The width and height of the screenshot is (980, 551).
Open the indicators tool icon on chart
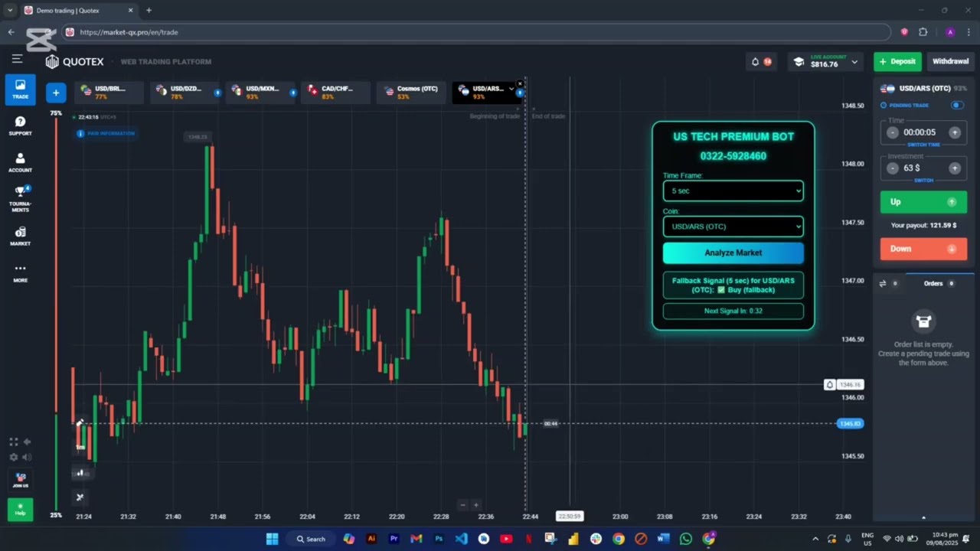(80, 497)
